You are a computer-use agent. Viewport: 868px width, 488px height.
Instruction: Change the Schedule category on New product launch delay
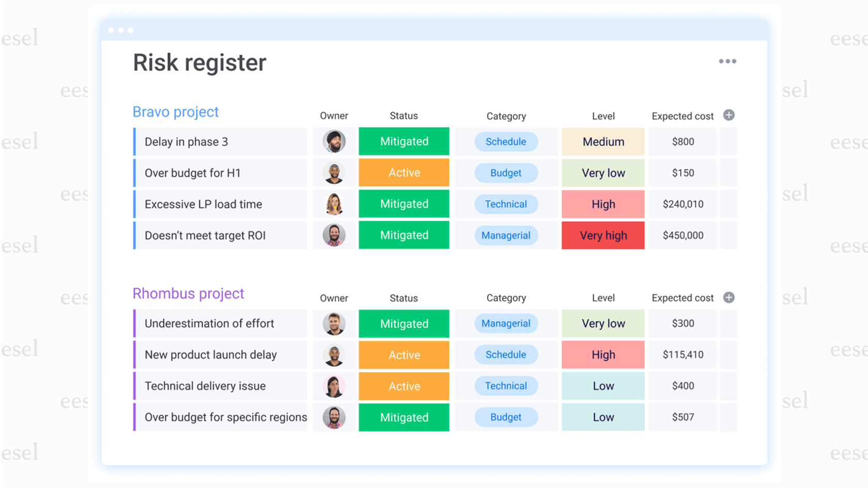[506, 355]
